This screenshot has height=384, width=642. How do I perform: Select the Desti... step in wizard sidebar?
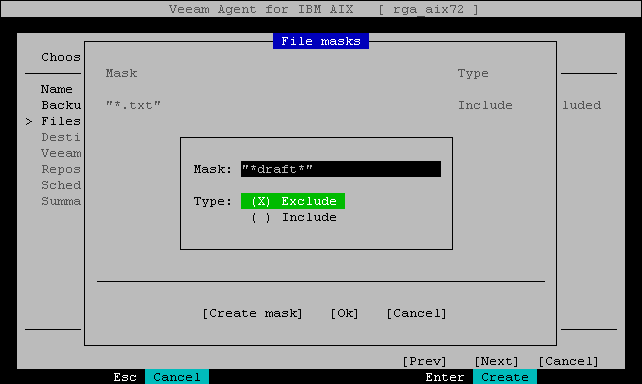(x=61, y=137)
